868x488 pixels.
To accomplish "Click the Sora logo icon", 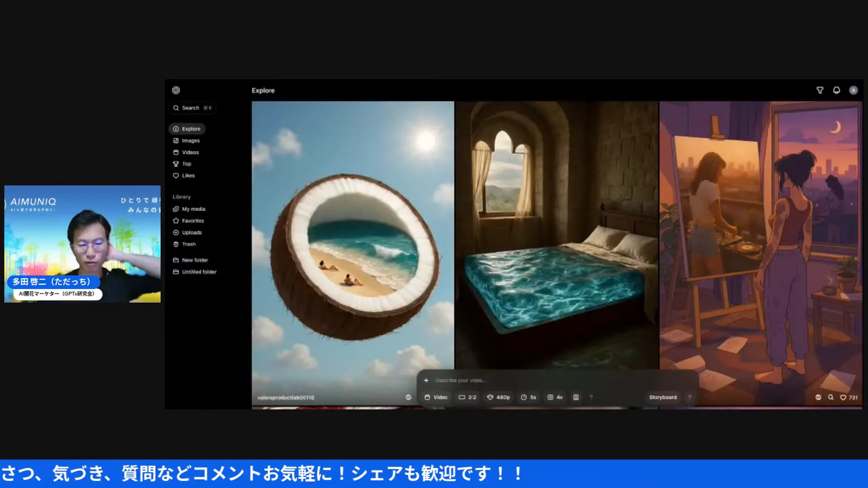I will pos(176,90).
